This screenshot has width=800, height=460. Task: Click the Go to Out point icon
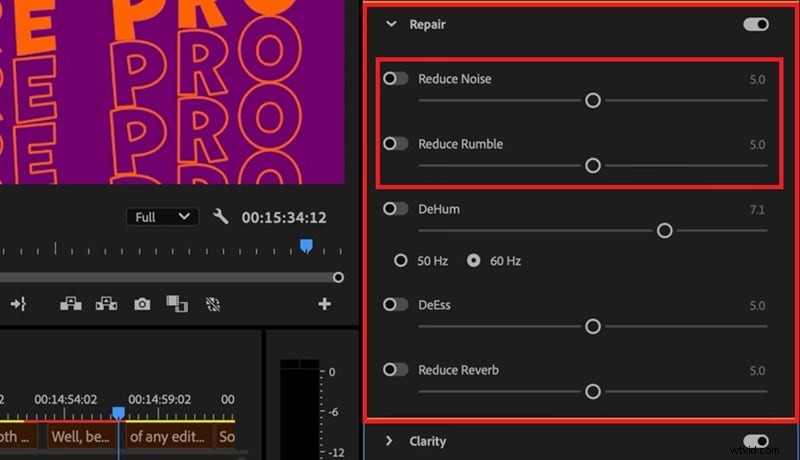click(18, 304)
